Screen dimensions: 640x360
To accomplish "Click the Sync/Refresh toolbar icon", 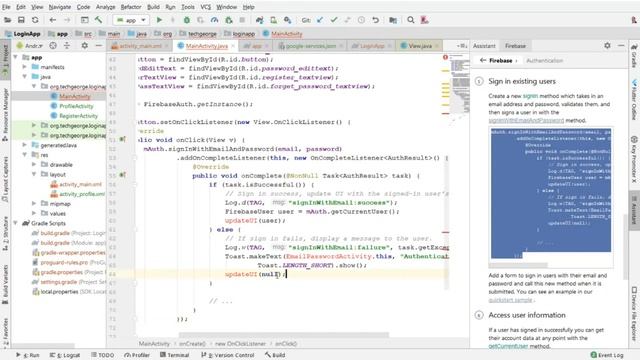I will (35, 20).
